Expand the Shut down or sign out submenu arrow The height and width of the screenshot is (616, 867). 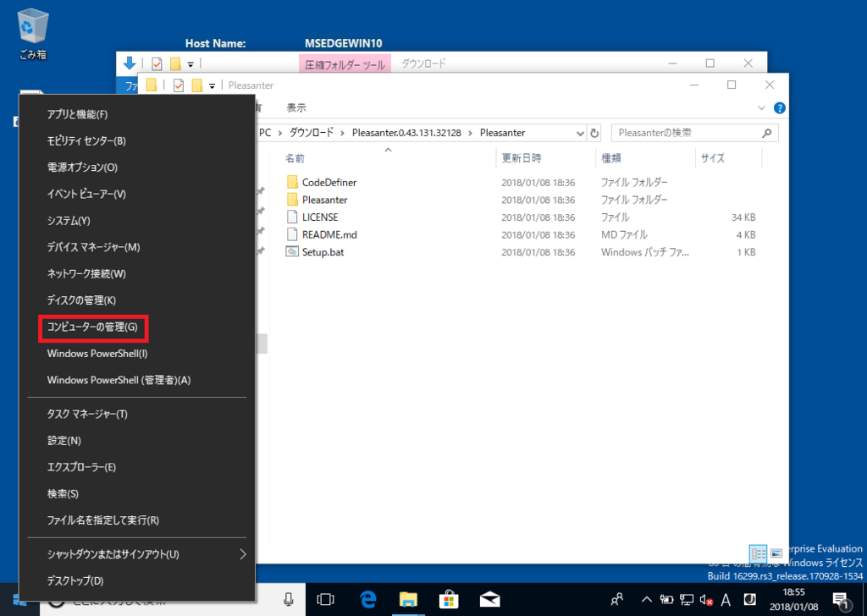(x=243, y=554)
